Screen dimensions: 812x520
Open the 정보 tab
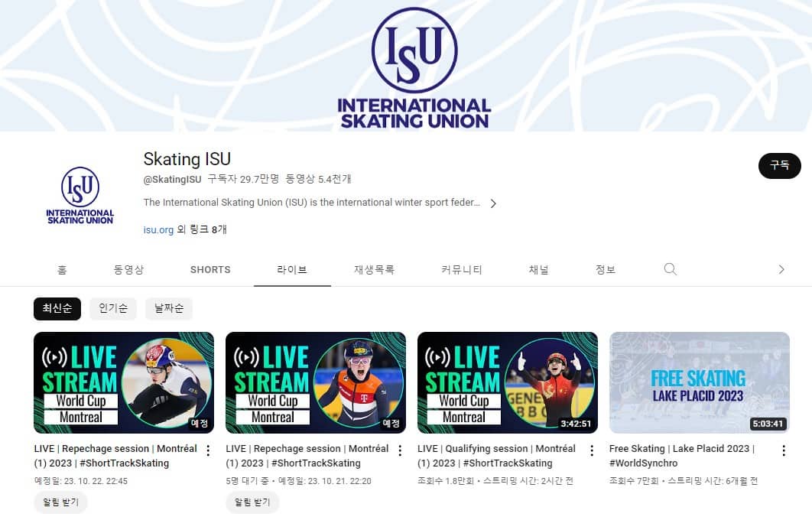(605, 270)
